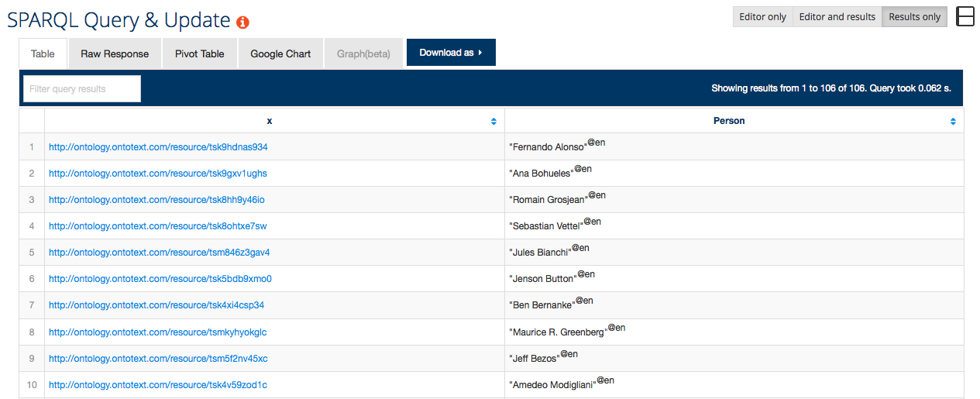The width and height of the screenshot is (980, 399).
Task: Open resource link tsk8ohtxe7sw
Action: pyautogui.click(x=158, y=225)
